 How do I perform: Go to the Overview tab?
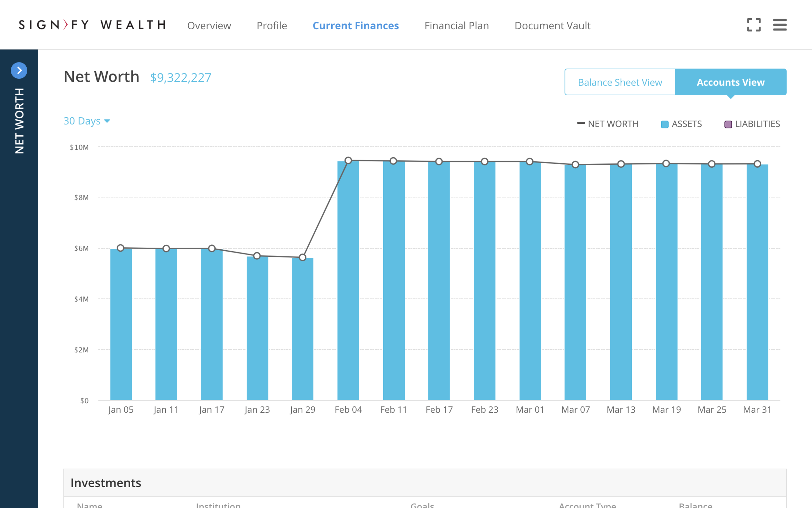pyautogui.click(x=209, y=26)
